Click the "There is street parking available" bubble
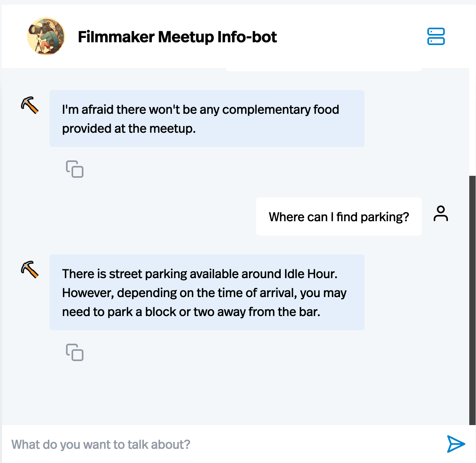The width and height of the screenshot is (476, 463). tap(206, 292)
